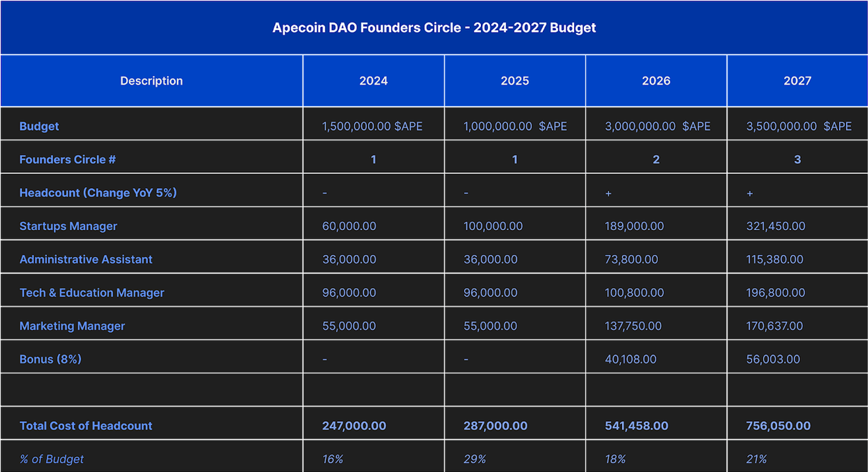Select the 3,500,000.00 $APE budget cell

coord(799,126)
